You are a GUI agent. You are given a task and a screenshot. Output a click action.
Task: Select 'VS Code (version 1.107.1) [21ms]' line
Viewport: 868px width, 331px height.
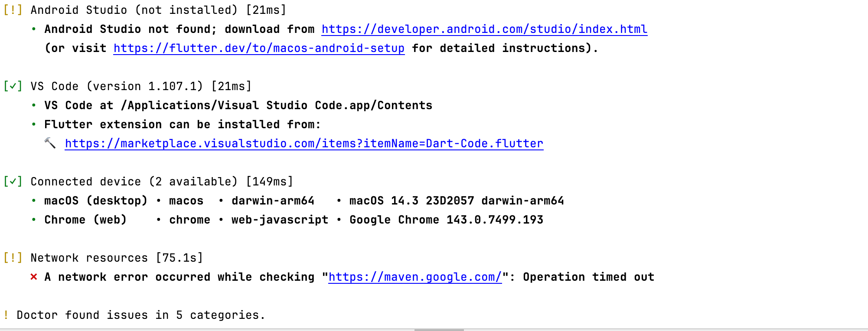click(x=141, y=86)
